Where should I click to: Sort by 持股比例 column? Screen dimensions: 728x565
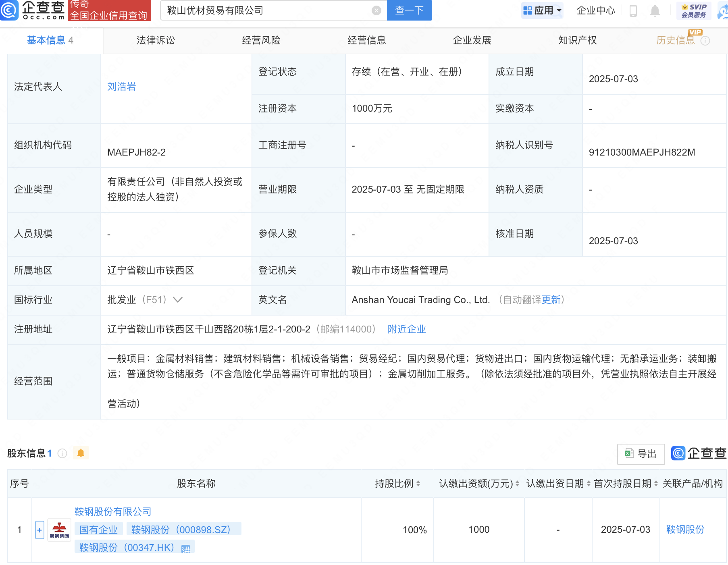(x=418, y=484)
